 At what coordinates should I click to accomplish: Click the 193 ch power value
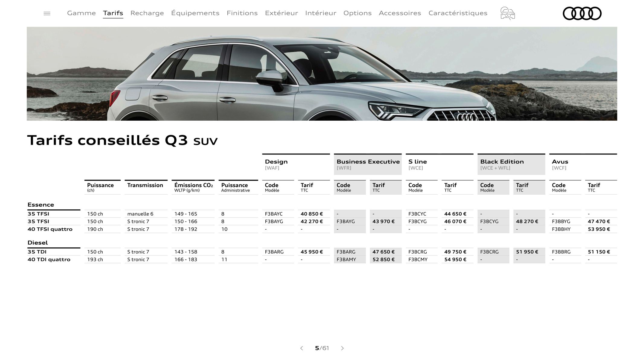tap(95, 259)
